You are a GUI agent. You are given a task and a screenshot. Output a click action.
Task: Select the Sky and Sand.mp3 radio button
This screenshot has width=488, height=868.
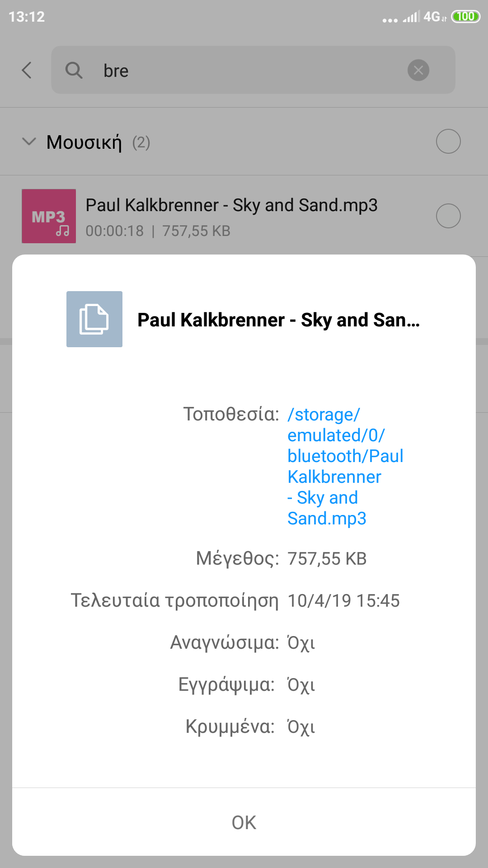coord(448,216)
